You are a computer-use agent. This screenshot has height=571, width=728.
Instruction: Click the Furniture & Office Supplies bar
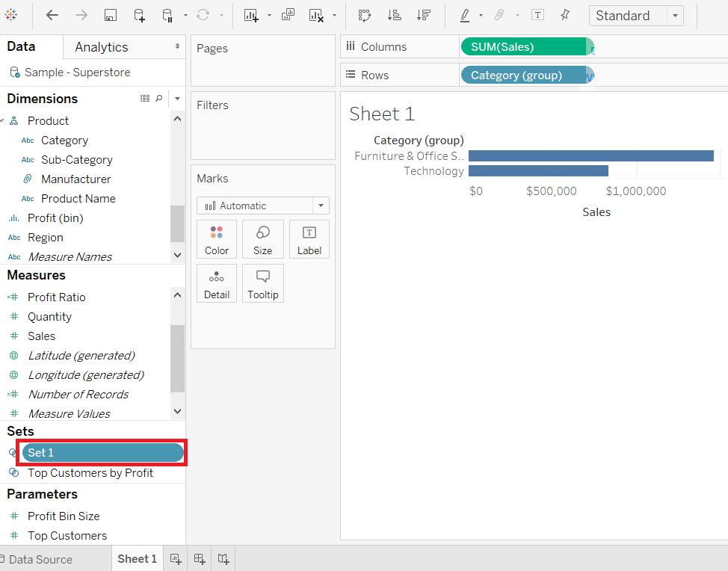click(x=590, y=156)
